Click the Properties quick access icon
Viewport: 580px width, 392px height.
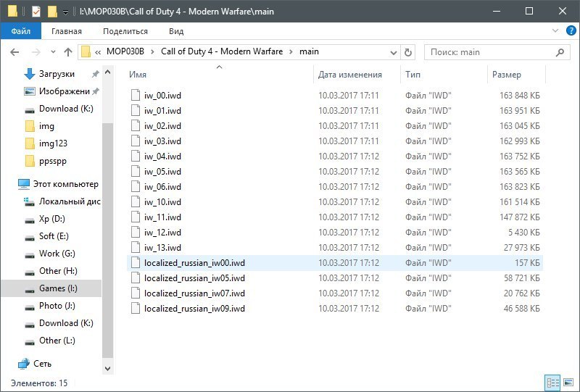(36, 11)
